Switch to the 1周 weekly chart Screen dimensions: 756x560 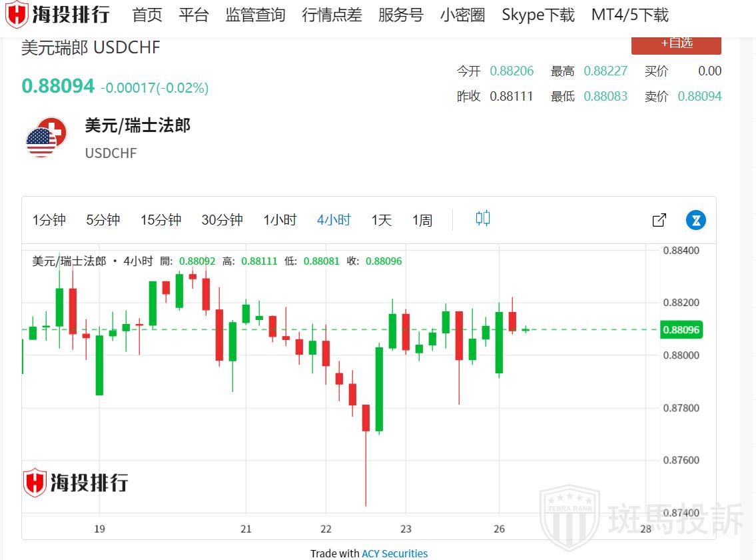422,220
